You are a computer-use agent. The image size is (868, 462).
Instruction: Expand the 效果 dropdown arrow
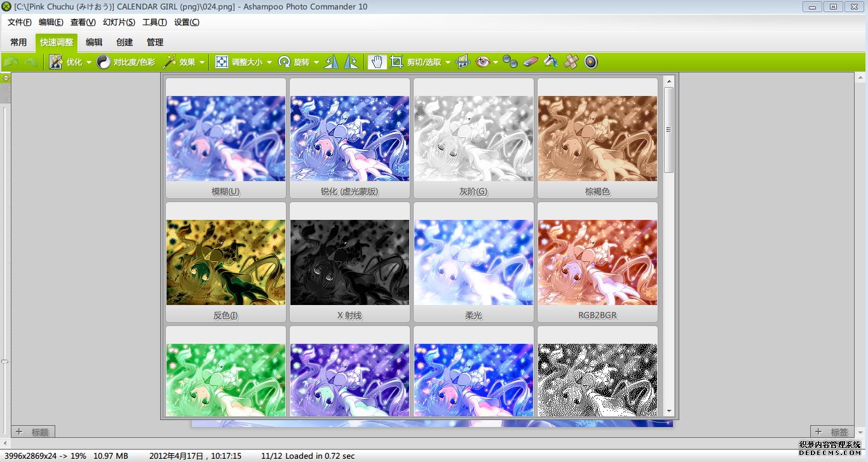coord(202,62)
